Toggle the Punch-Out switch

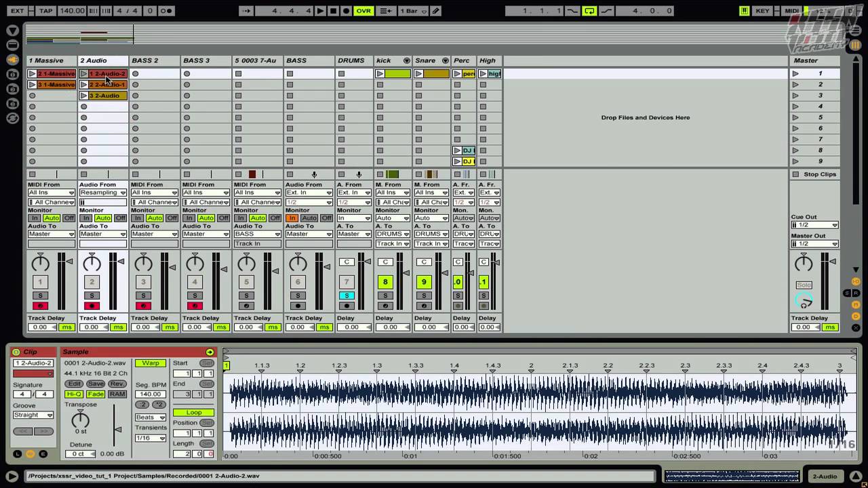[606, 11]
